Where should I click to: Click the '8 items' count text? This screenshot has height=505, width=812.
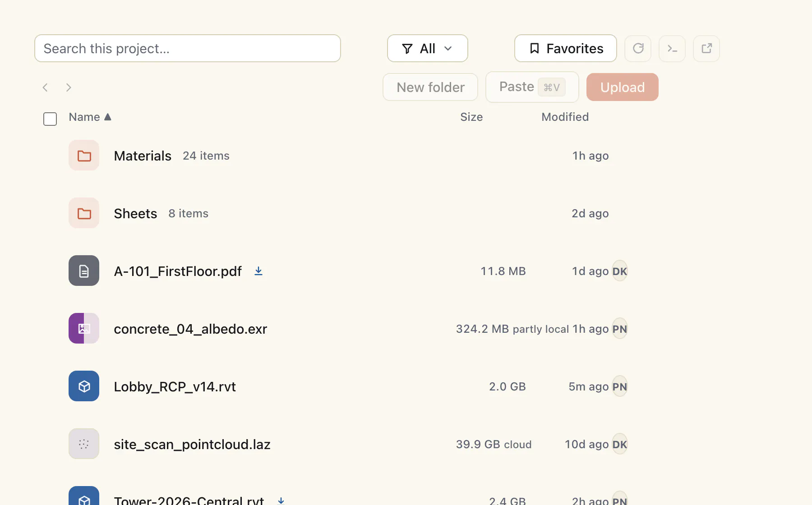tap(189, 213)
